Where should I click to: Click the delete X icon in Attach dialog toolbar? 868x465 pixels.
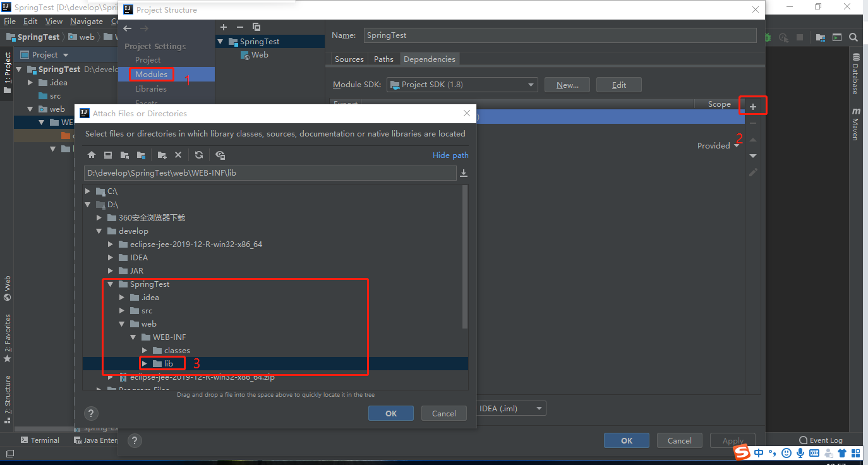click(178, 155)
